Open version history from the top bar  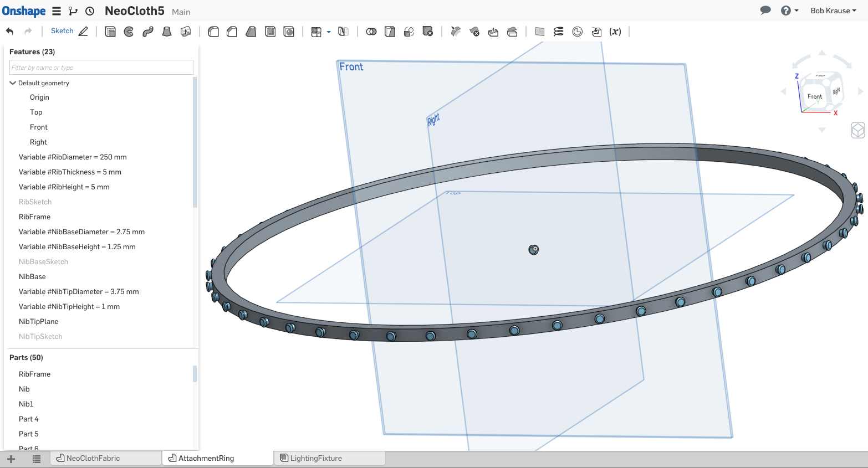pyautogui.click(x=89, y=11)
